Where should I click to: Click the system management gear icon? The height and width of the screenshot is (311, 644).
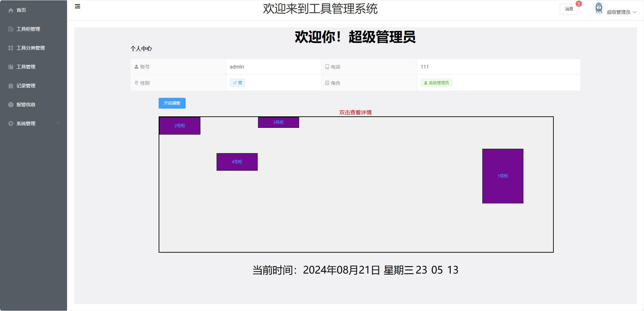(x=11, y=123)
